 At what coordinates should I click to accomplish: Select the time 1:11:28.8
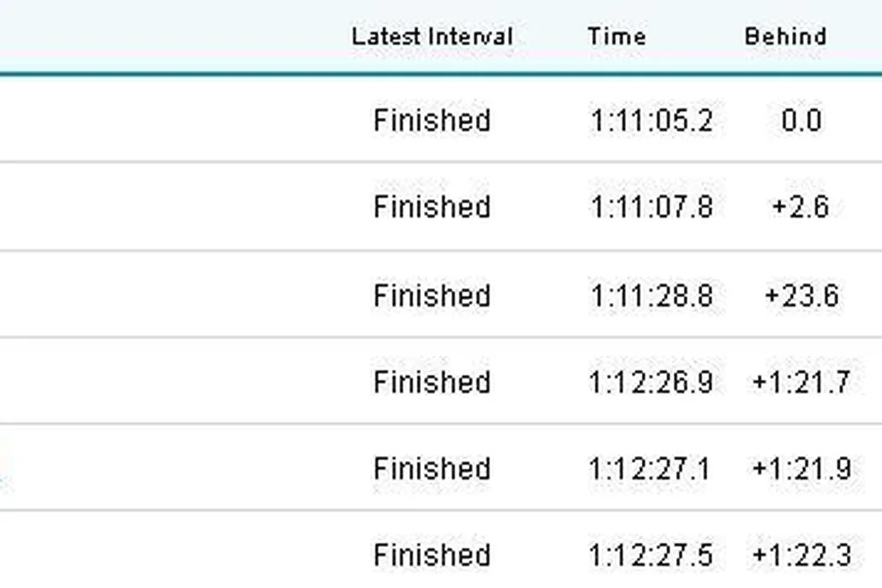tap(651, 296)
